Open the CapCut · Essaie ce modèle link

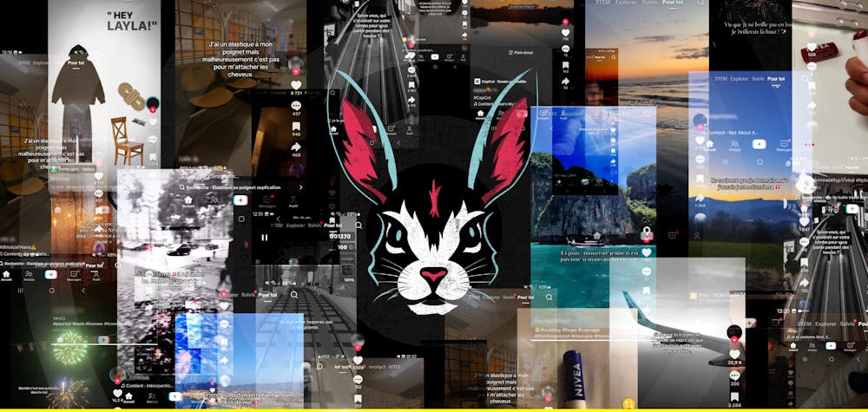click(499, 81)
